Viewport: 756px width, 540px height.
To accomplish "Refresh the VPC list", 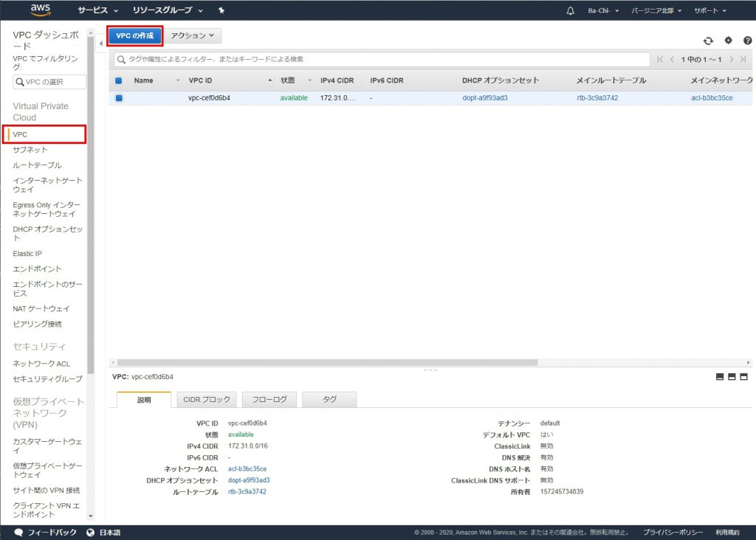I will point(708,41).
